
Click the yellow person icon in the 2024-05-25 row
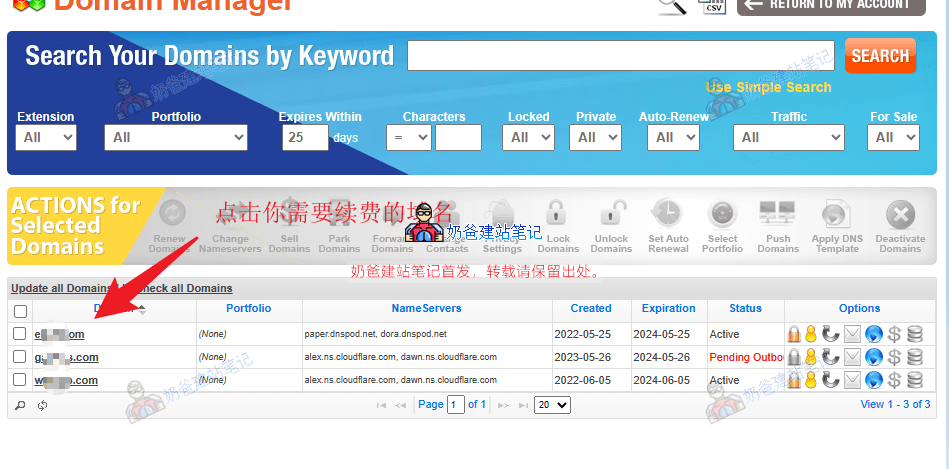click(x=811, y=334)
